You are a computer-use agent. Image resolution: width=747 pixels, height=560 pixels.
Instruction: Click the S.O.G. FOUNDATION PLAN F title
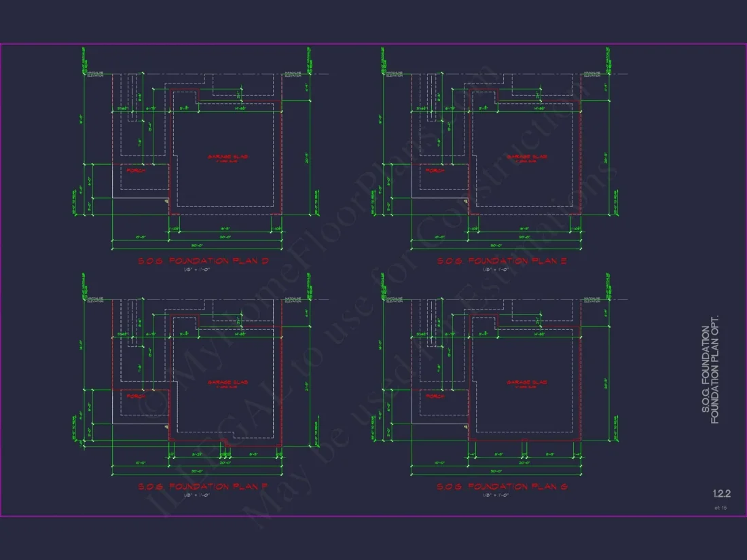[x=203, y=486]
